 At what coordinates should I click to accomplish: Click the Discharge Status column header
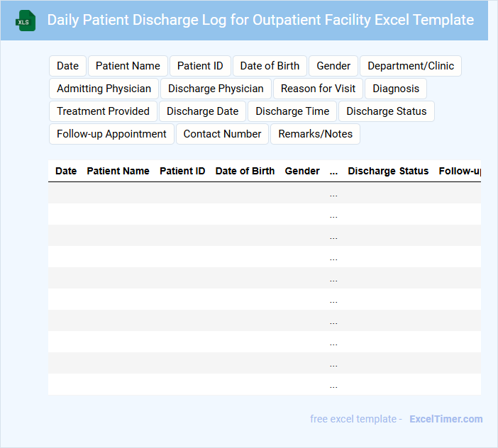388,171
